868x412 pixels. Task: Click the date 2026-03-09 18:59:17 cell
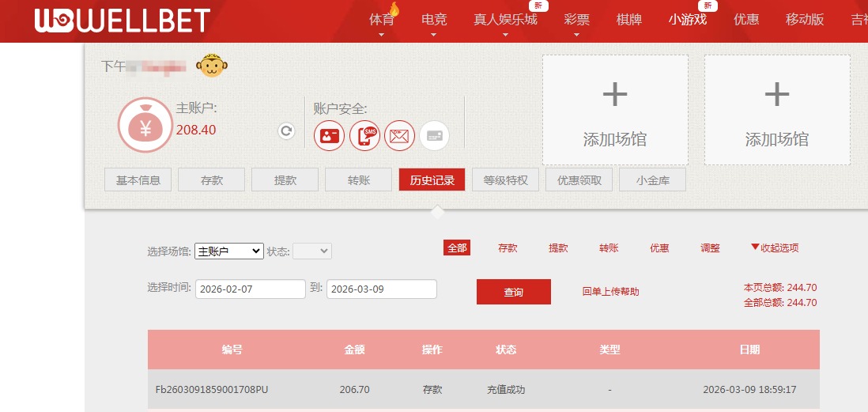click(749, 390)
